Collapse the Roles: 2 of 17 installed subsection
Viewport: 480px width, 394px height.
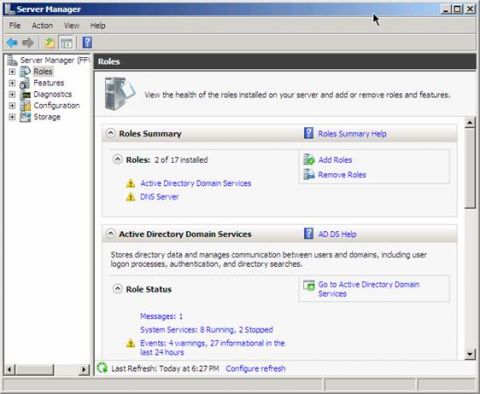tap(117, 159)
